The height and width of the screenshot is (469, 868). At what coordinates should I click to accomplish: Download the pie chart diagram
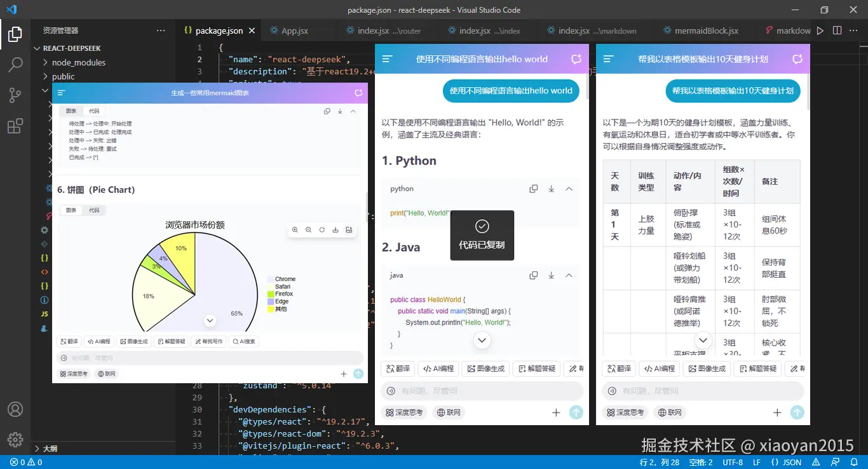tap(336, 230)
